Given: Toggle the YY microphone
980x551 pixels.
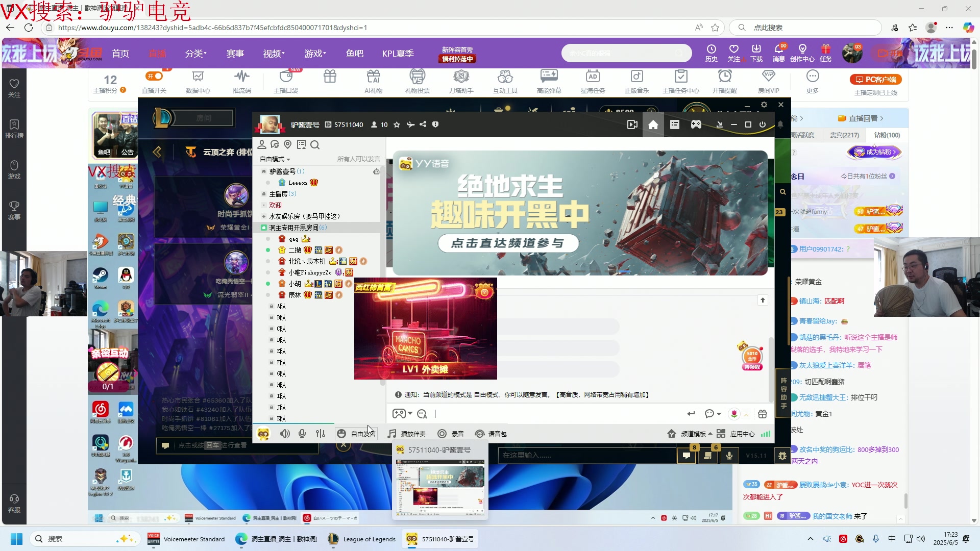Looking at the screenshot, I should pos(302,434).
